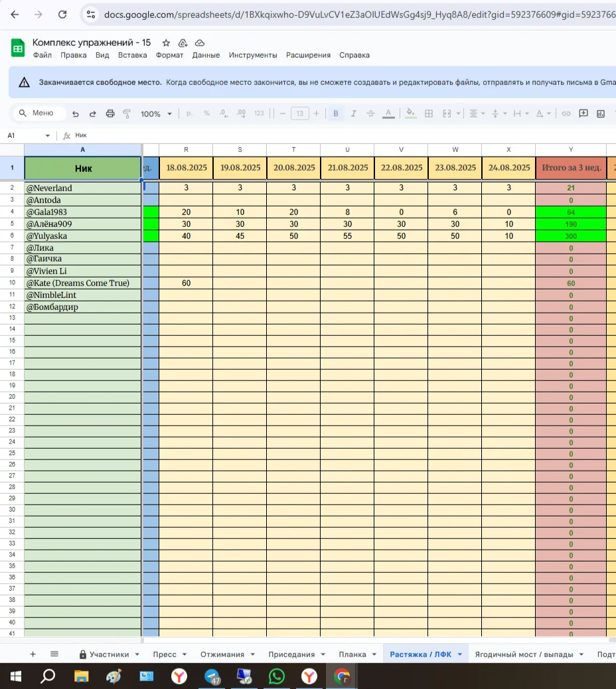This screenshot has width=616, height=689.
Task: Expand the Name Box dropdown arrow
Action: click(x=47, y=135)
